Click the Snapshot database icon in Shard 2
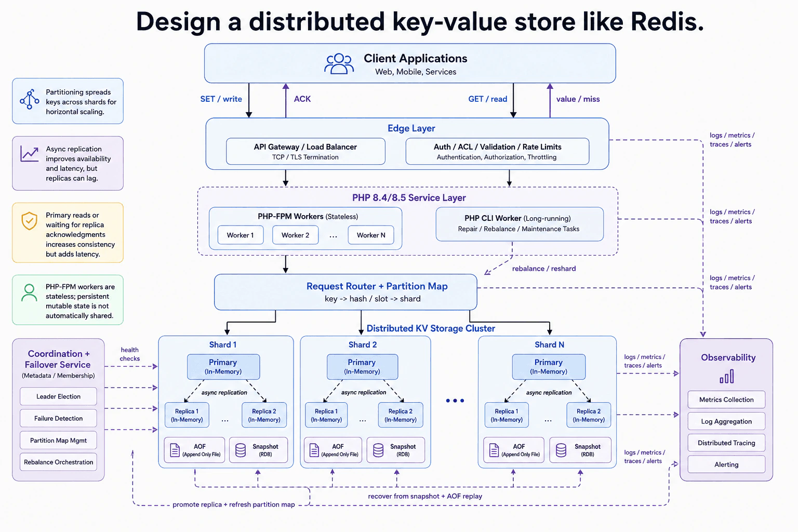Screen dimensions: 798x532 tap(378, 450)
